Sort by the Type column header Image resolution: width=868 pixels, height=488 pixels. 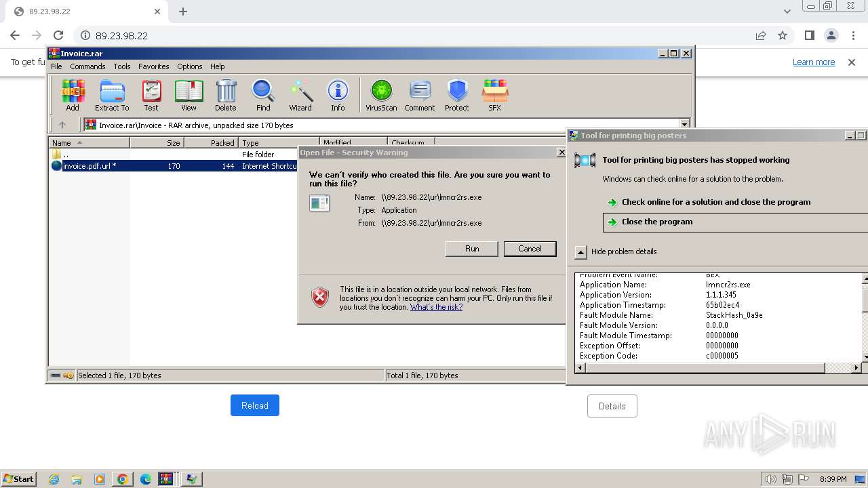(x=279, y=143)
